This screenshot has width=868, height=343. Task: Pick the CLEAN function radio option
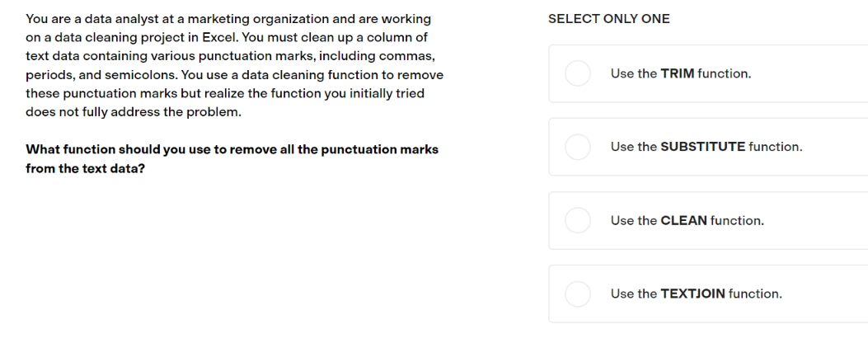point(577,220)
